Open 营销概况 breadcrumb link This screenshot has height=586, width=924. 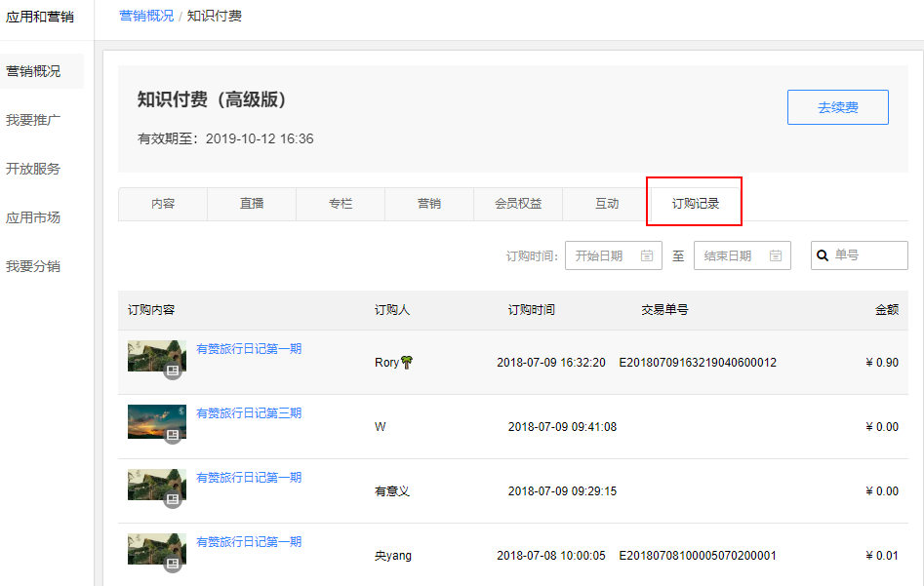point(146,16)
